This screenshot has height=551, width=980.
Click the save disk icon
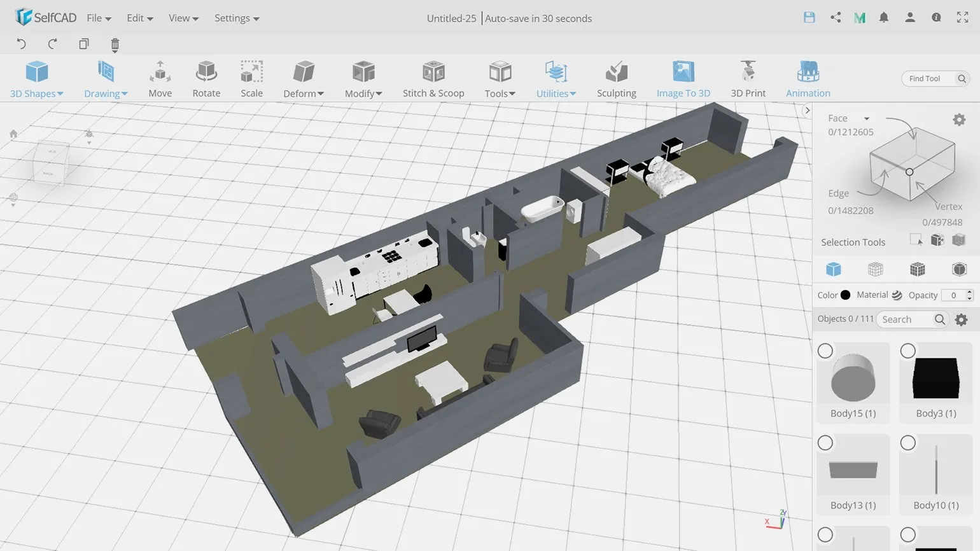pos(809,18)
